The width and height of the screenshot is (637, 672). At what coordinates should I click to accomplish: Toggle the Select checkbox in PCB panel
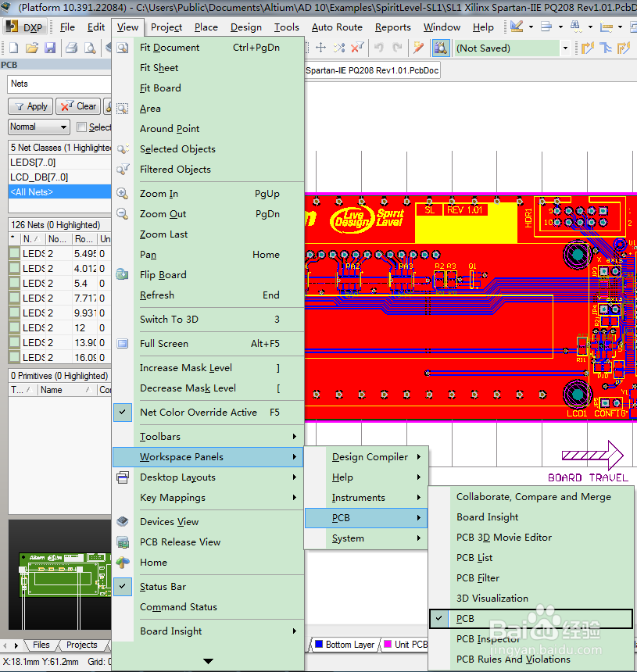coord(81,127)
